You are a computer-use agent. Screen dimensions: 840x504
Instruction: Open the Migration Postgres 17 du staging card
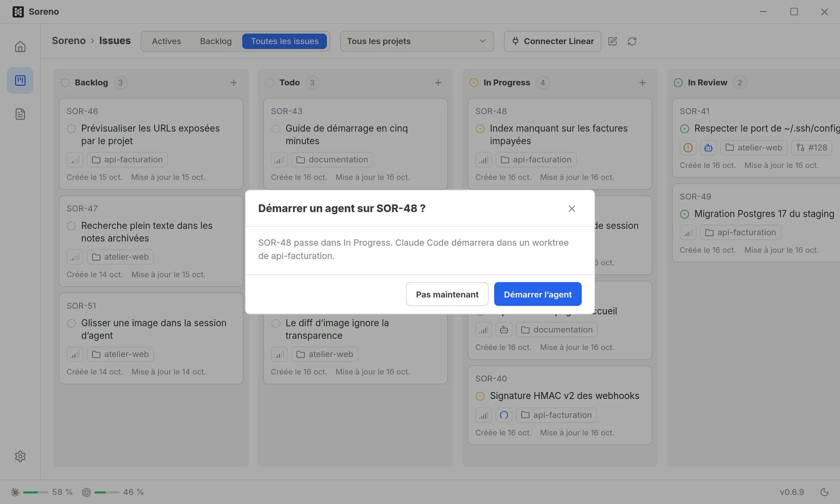coord(756,223)
